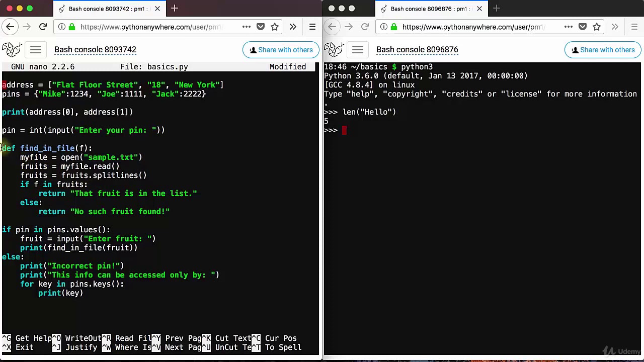
Task: Click PythonAnywhere logo in left console page
Action: 12,49
